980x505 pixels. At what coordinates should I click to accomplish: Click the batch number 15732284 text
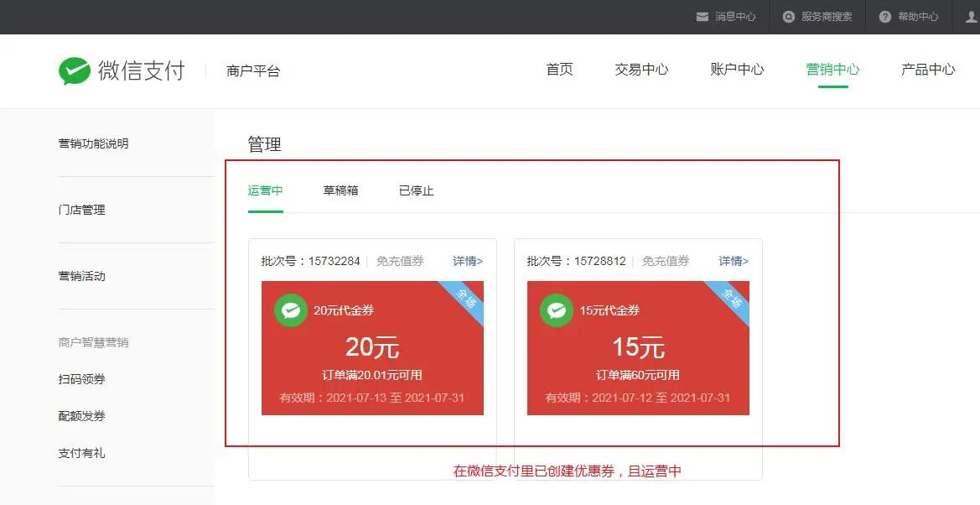pos(311,261)
